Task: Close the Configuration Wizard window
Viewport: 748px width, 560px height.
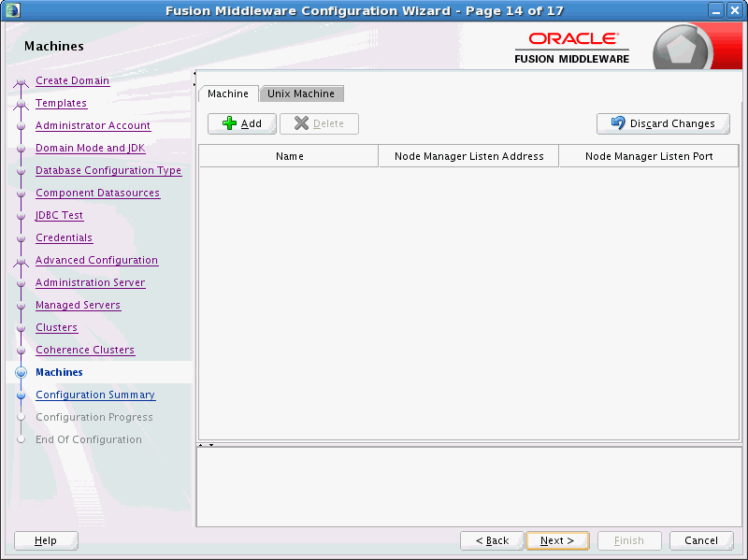Action: click(735, 10)
